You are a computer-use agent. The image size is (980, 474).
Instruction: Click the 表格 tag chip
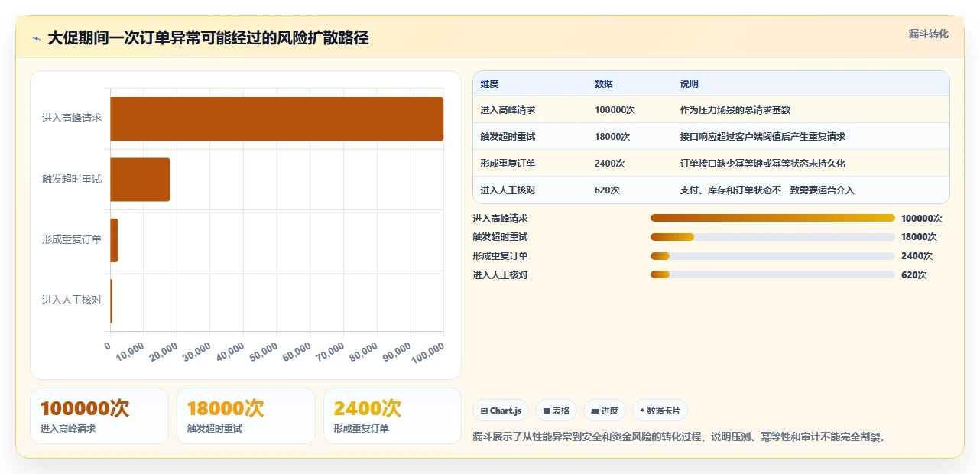[x=556, y=411]
